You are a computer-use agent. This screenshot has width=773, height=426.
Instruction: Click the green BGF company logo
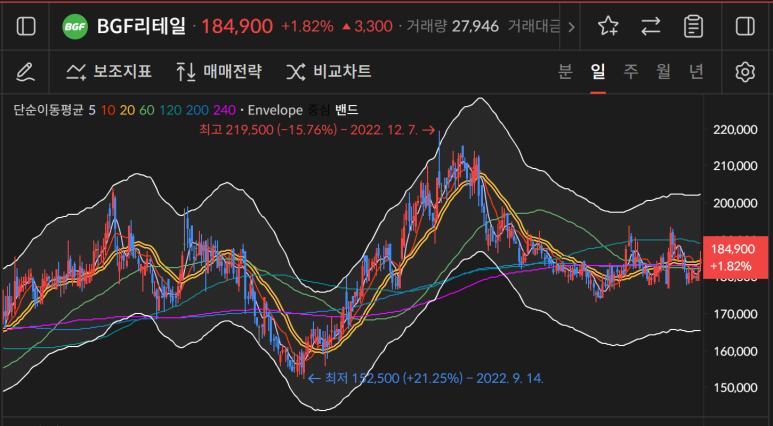coord(75,27)
